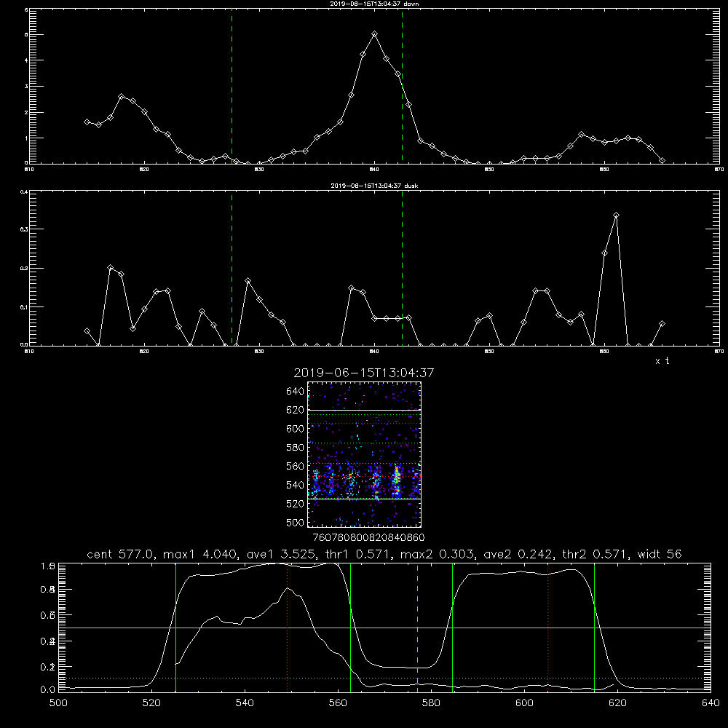Viewport: 728px width, 728px height.
Task: Click the right green dashed line in the dusk plot
Action: click(x=402, y=269)
